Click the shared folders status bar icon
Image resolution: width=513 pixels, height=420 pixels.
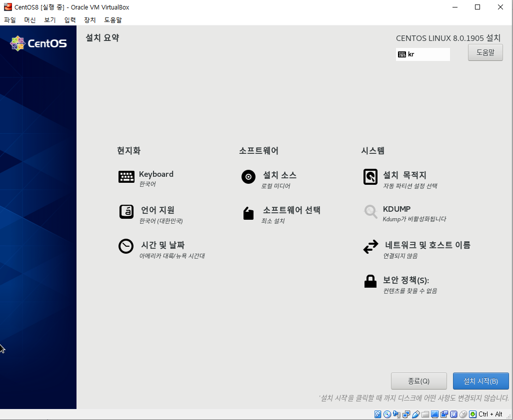click(x=425, y=415)
